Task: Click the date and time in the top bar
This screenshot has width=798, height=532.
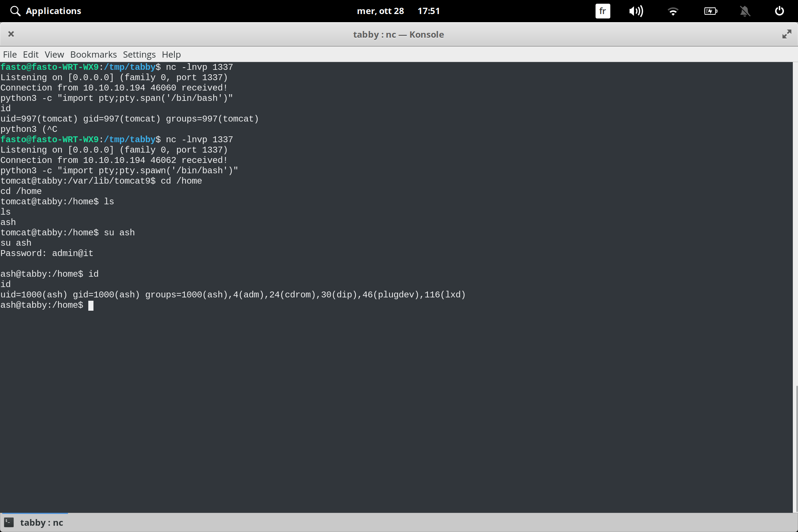Action: point(398,11)
